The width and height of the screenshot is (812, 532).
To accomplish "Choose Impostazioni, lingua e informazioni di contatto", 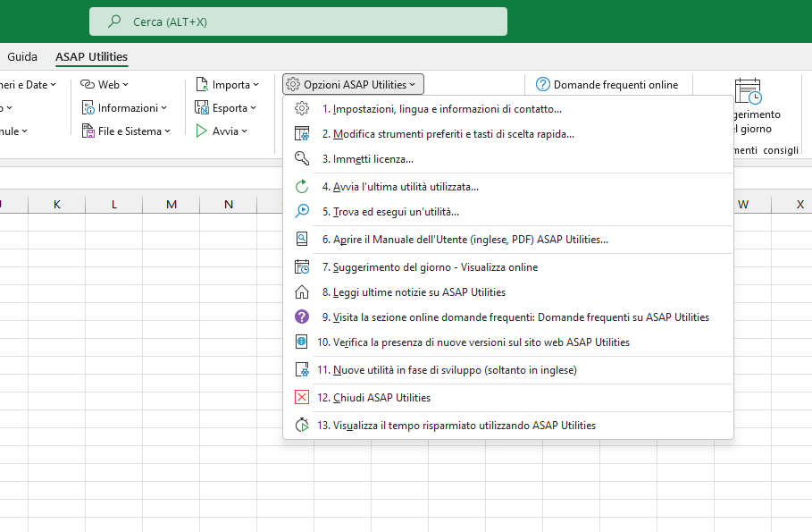I will [x=508, y=109].
